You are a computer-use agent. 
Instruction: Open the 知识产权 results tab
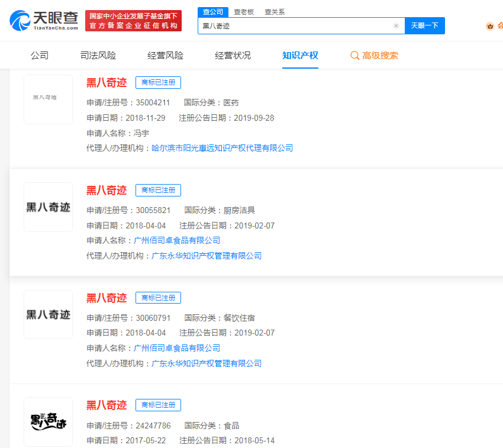coord(300,56)
